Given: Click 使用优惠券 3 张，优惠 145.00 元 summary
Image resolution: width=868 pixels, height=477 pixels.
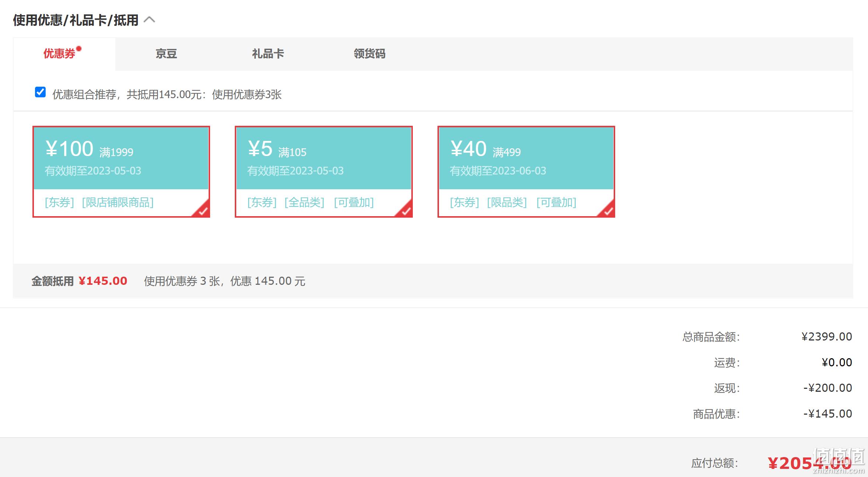Looking at the screenshot, I should 224,281.
